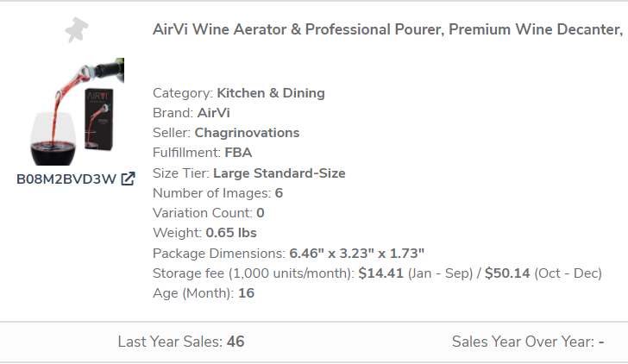The height and width of the screenshot is (364, 628).
Task: Click the $50.14 Oct - Dec storage fee
Action: pos(507,273)
